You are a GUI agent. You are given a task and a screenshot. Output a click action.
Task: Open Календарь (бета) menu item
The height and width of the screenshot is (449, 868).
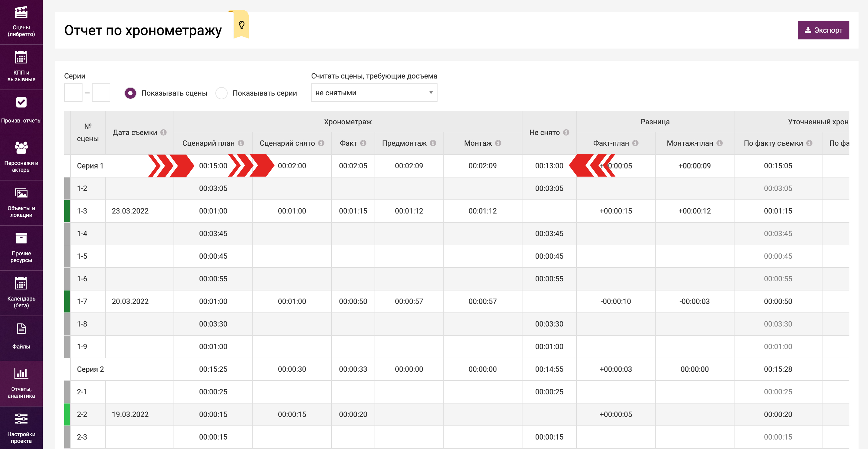pos(21,292)
